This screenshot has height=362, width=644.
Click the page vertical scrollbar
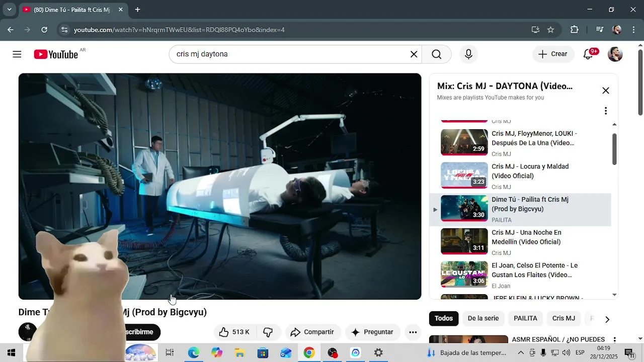pyautogui.click(x=640, y=81)
